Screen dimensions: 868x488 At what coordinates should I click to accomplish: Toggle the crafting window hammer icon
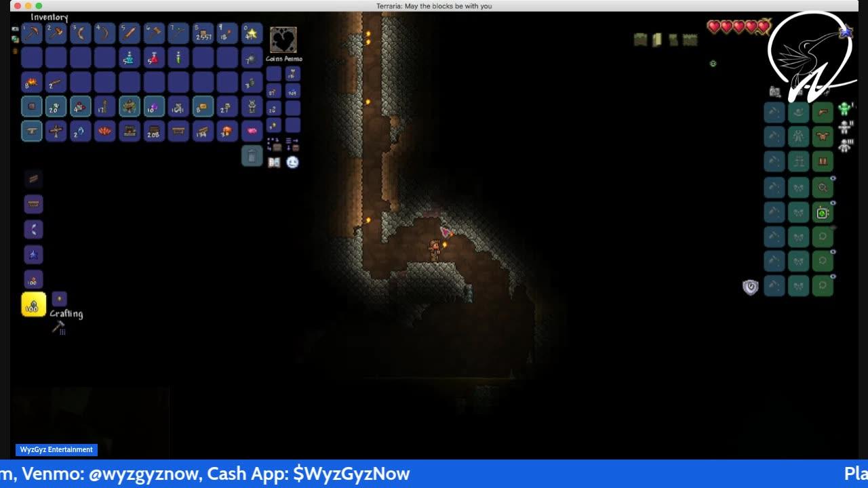pos(59,328)
